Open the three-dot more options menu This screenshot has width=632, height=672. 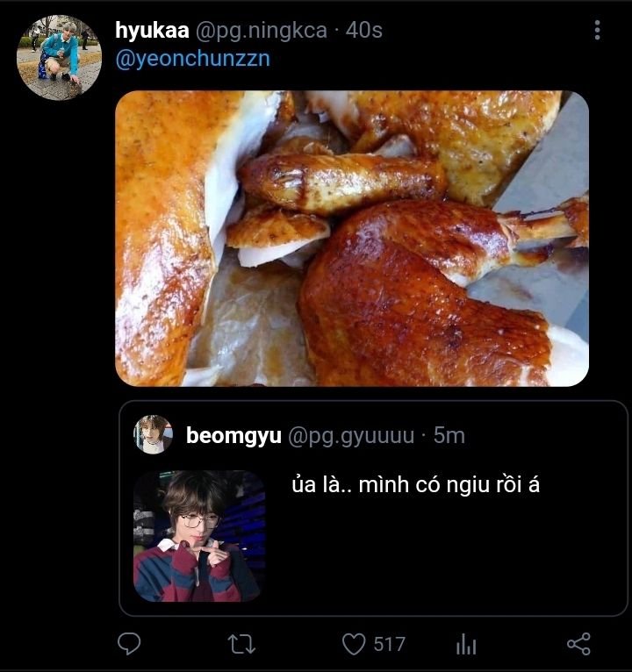click(x=597, y=32)
